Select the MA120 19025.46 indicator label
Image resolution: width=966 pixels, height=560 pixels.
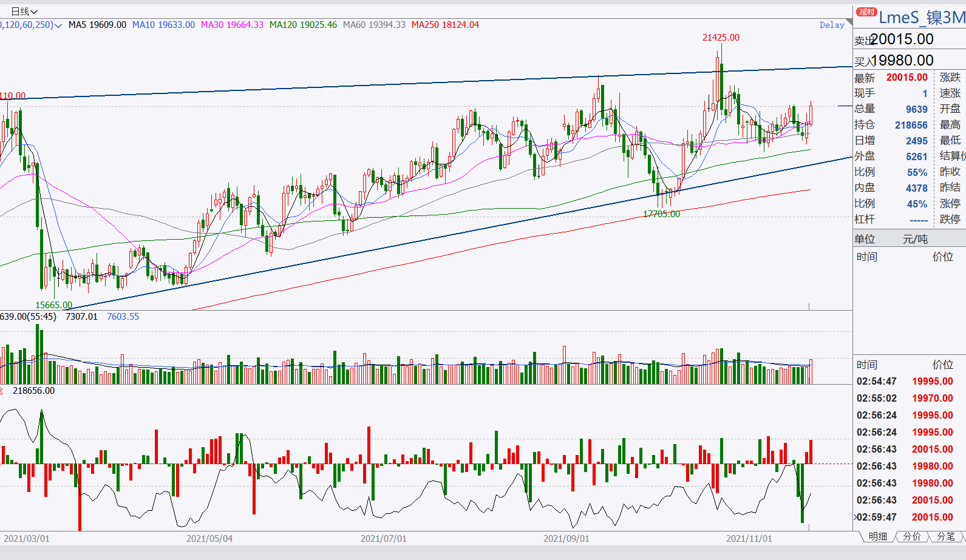click(x=303, y=25)
